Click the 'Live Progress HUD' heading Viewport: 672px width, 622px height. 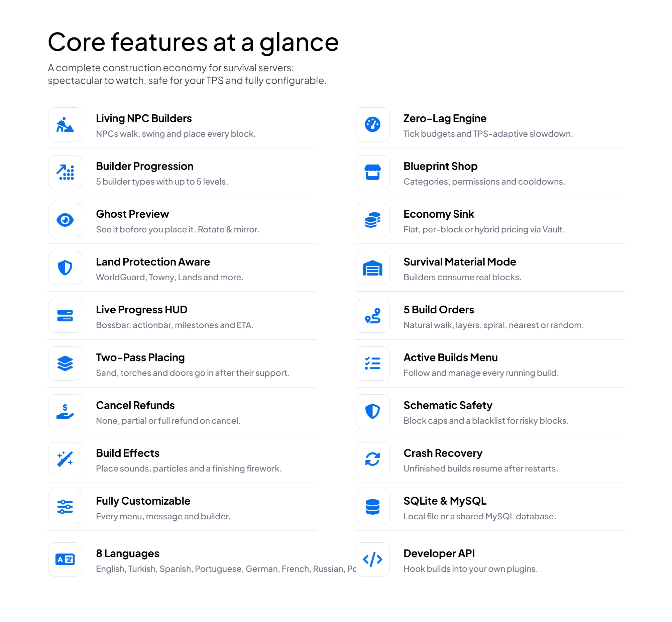141,310
